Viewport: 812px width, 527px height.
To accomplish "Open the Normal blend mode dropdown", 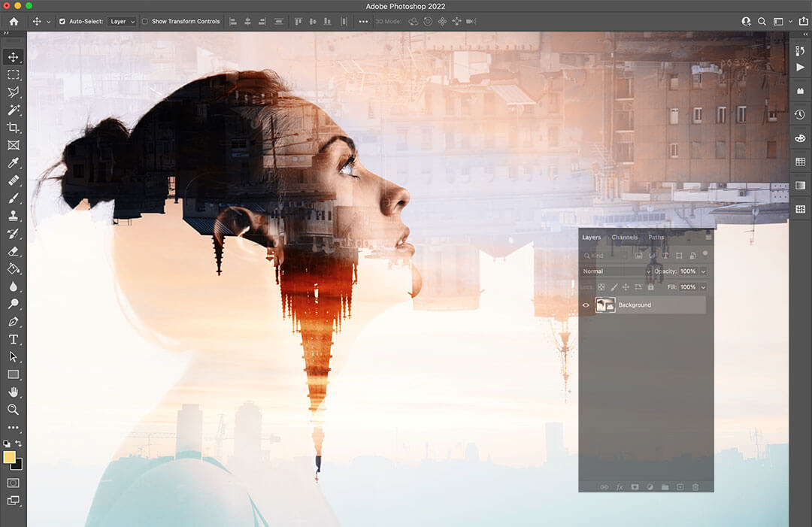I will (x=616, y=271).
